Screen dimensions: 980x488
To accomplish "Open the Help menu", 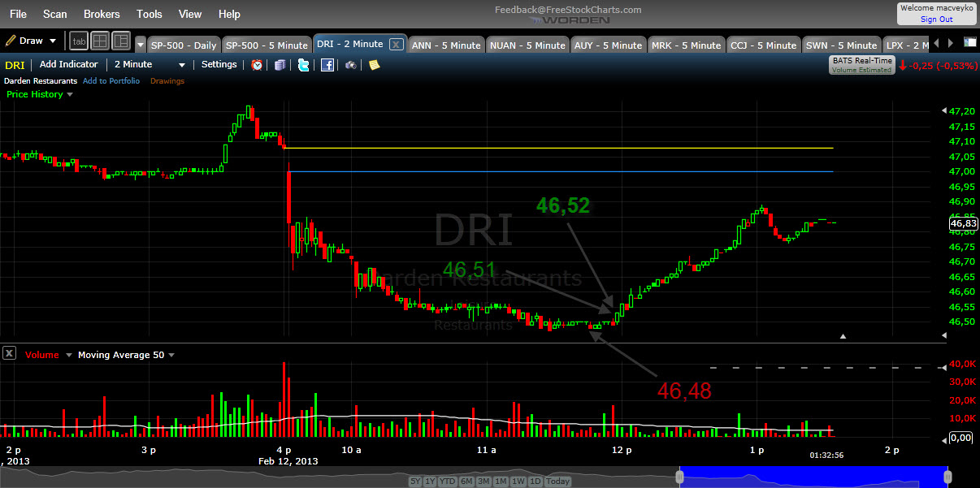I will 230,14.
